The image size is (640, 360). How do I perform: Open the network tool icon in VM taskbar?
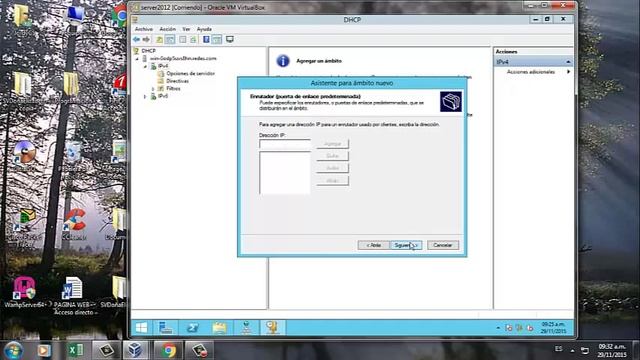246,327
